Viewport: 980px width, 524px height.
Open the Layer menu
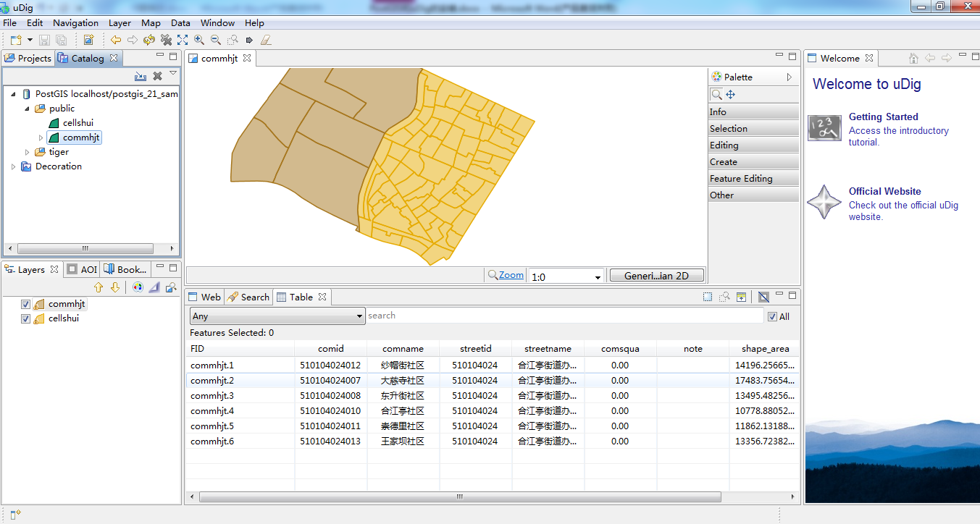[120, 23]
